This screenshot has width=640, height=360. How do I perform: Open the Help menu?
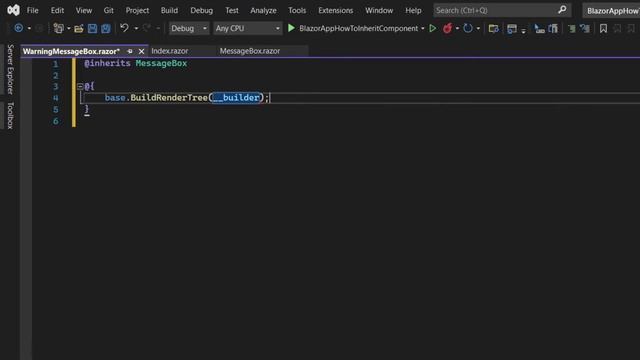[413, 10]
